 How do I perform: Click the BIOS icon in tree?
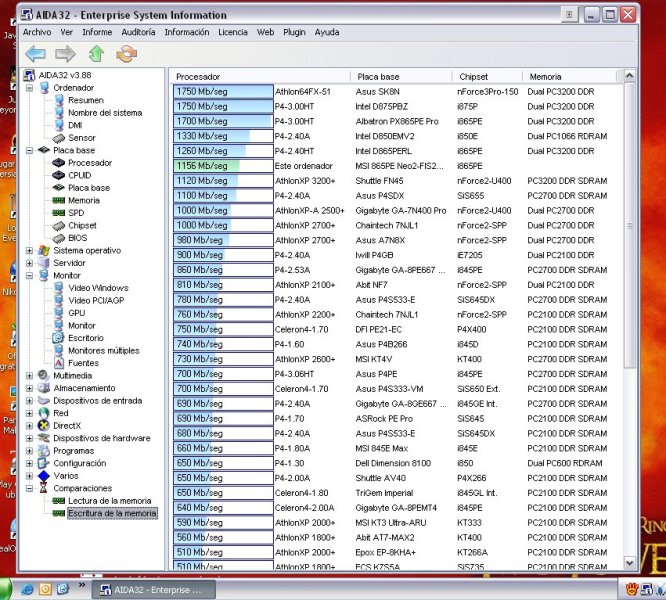click(59, 238)
